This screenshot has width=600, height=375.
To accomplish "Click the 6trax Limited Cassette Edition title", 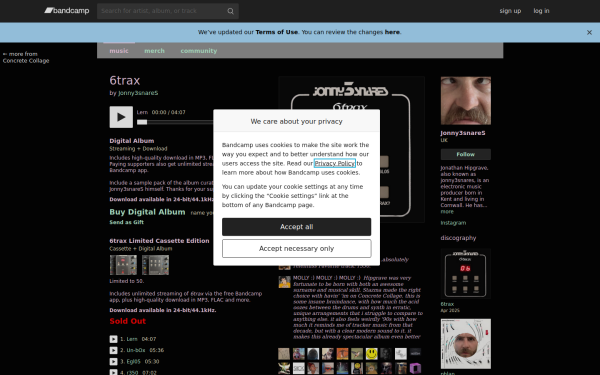I will tap(159, 241).
